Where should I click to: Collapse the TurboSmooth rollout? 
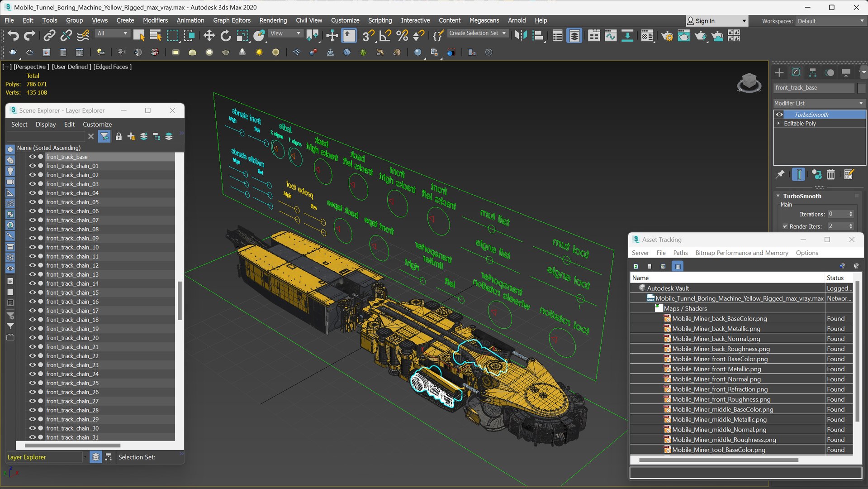[778, 196]
